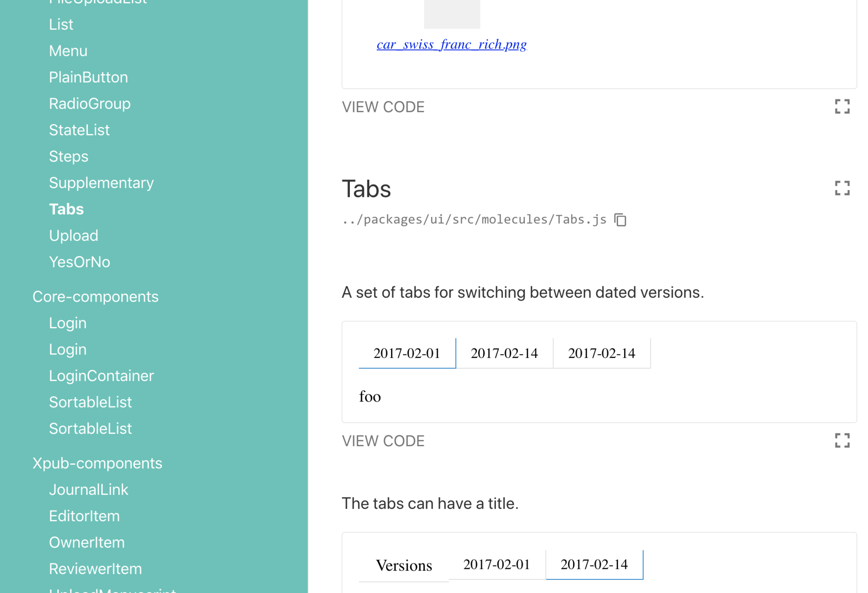This screenshot has height=593, width=868.
Task: Select the first 2017-02-01 tab
Action: coord(407,353)
